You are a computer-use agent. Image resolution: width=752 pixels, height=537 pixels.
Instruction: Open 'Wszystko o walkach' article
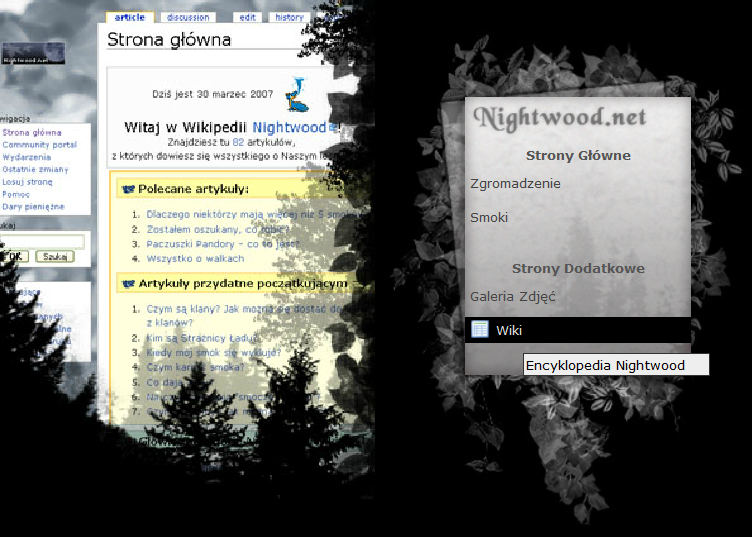(x=195, y=259)
